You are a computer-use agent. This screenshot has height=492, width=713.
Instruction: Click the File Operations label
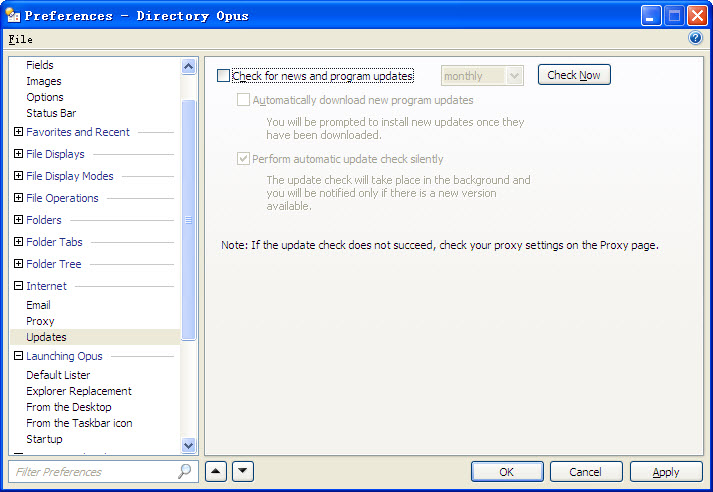(62, 198)
